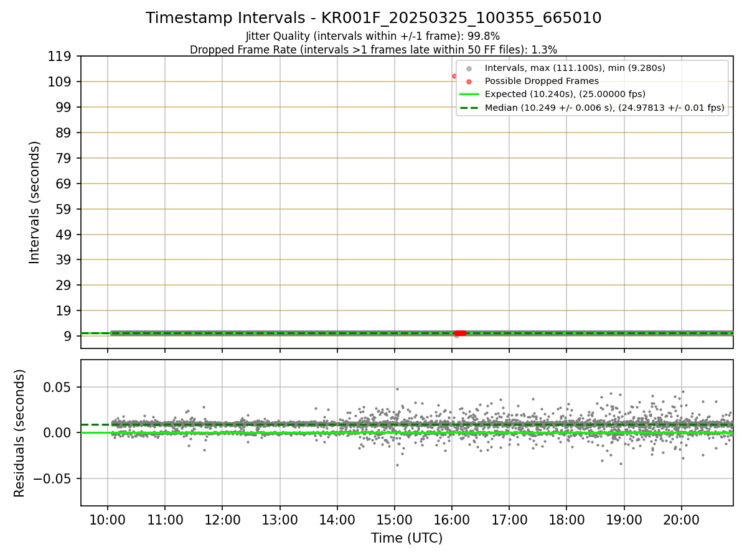
Task: Click the −0.05 tick label on the residuals axis
Action: tap(53, 479)
